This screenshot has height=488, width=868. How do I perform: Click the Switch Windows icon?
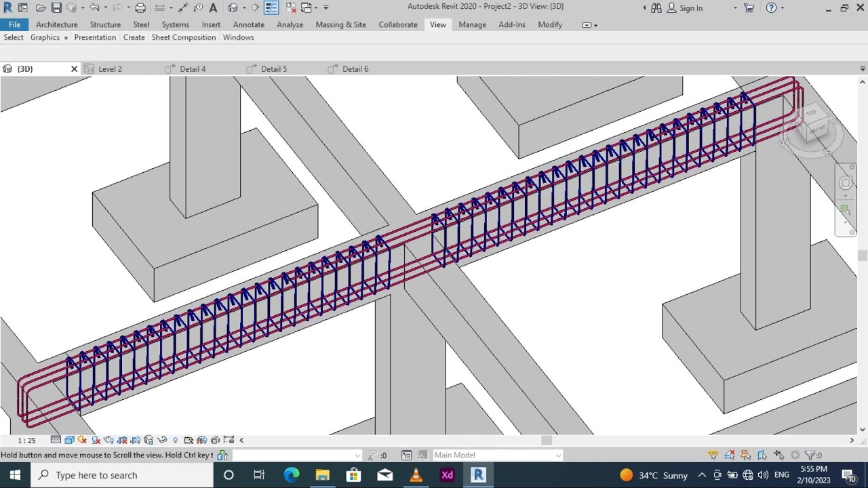(x=306, y=7)
